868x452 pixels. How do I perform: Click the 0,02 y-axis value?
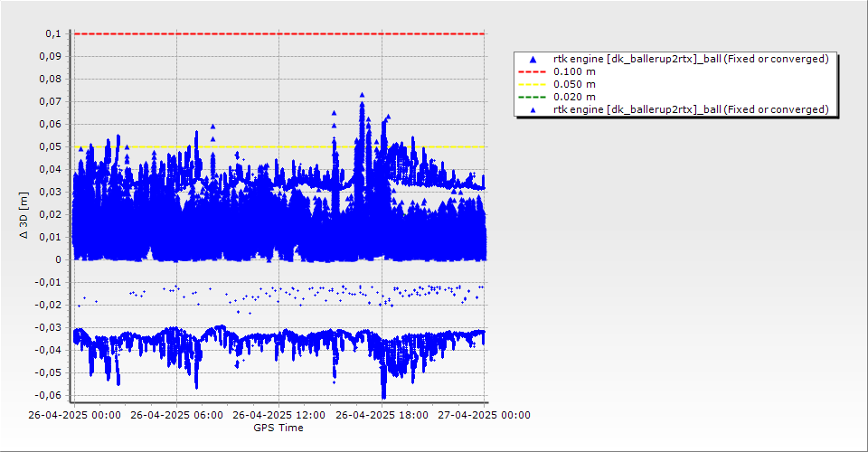51,214
